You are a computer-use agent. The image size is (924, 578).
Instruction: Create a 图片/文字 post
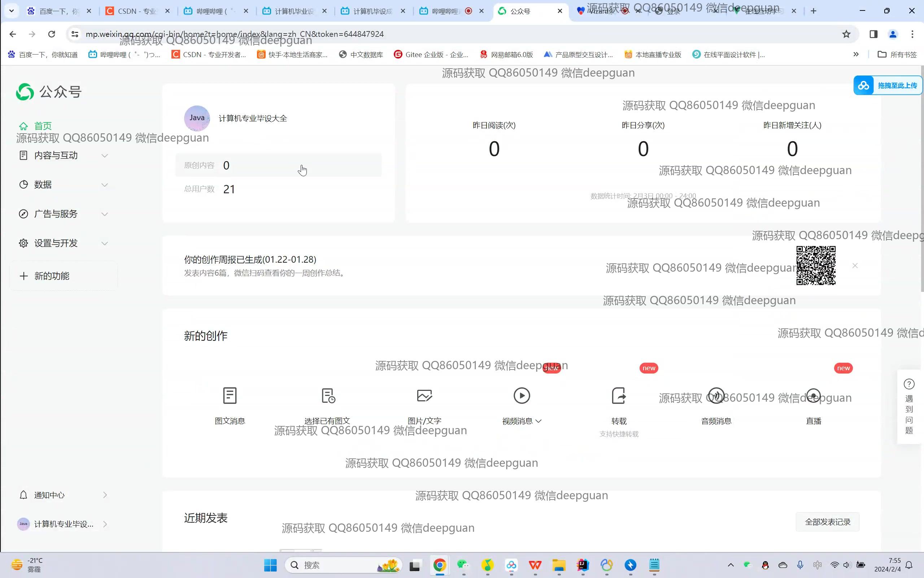(424, 396)
